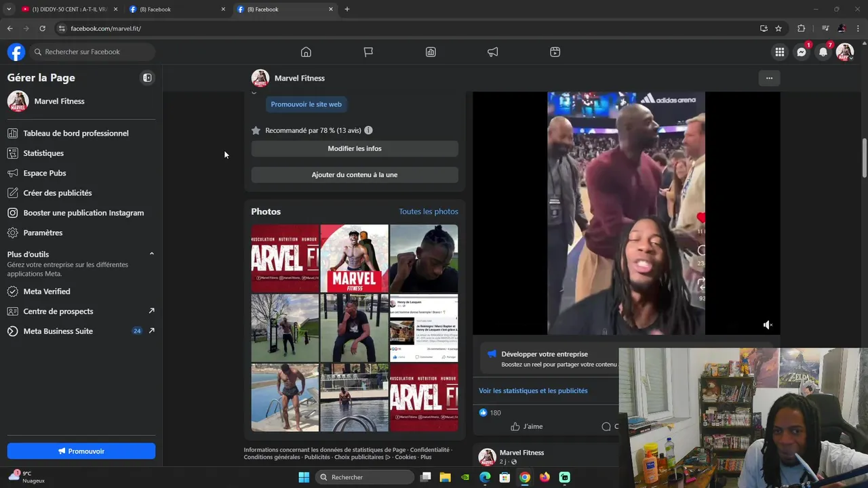
Task: Click the Cookies footer link
Action: point(406,457)
